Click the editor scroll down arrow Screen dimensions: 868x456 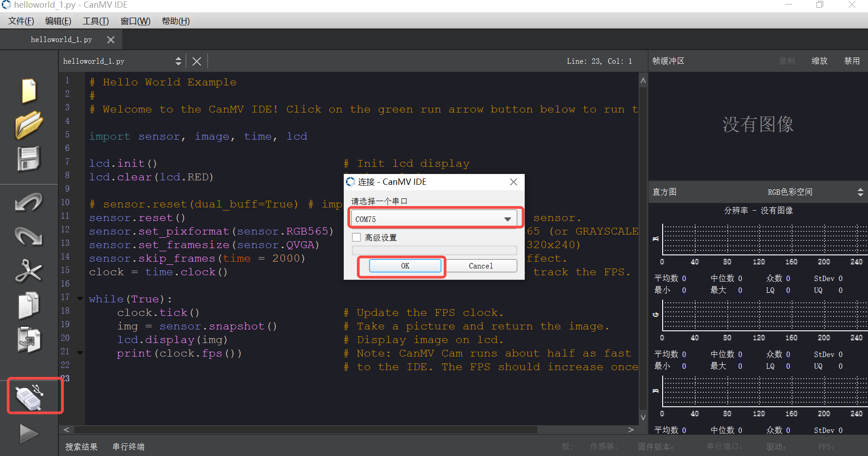tap(643, 417)
